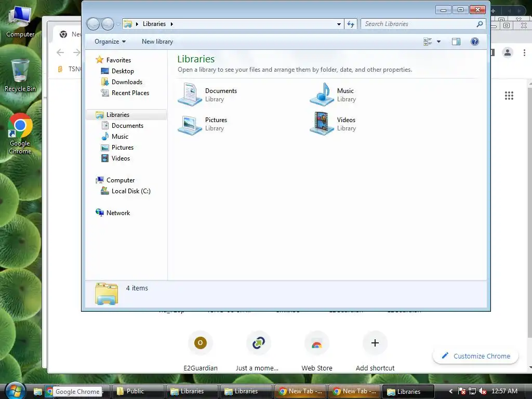Open the Music library icon in main pane
This screenshot has height=399, width=532.
(322, 95)
